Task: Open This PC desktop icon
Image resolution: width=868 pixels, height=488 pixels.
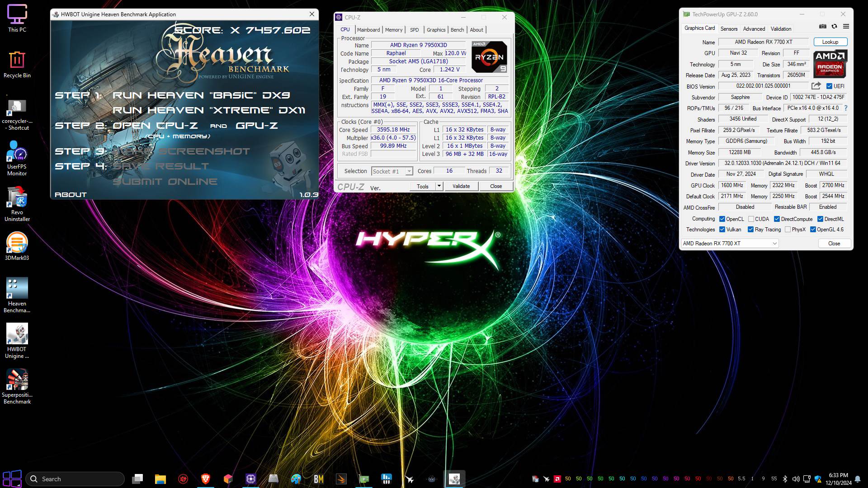Action: (17, 19)
